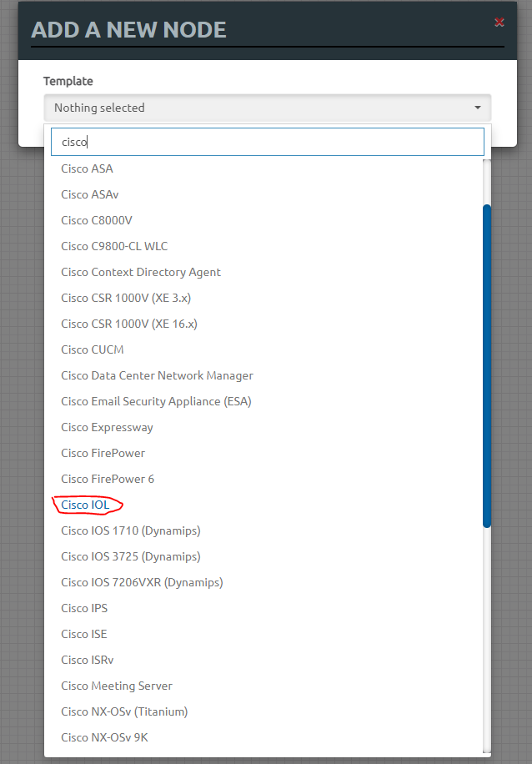
Task: Select Cisco CSR 1000V (XE 16.x)
Action: tap(129, 324)
